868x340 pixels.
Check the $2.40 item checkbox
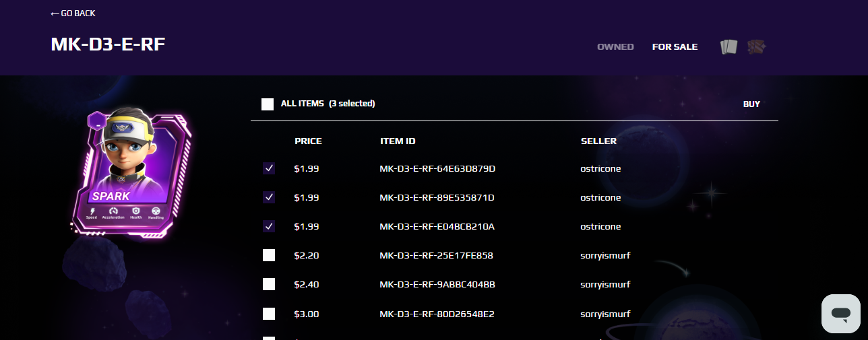(x=269, y=284)
